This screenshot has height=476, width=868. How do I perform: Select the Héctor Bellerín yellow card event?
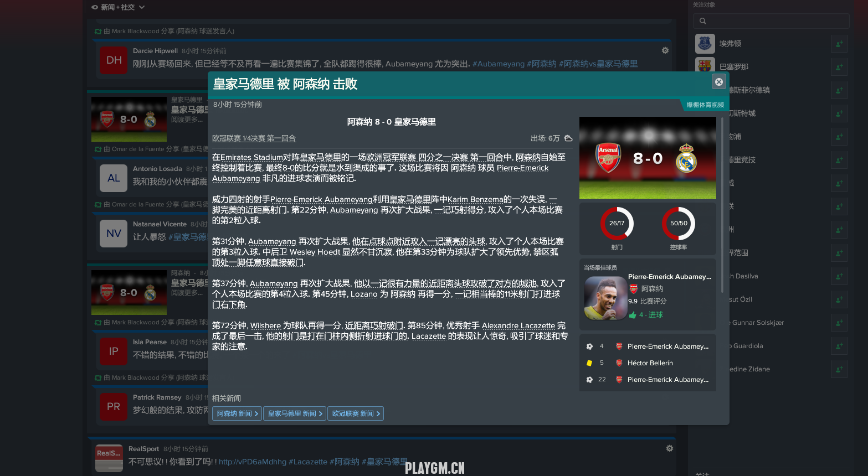pos(648,363)
